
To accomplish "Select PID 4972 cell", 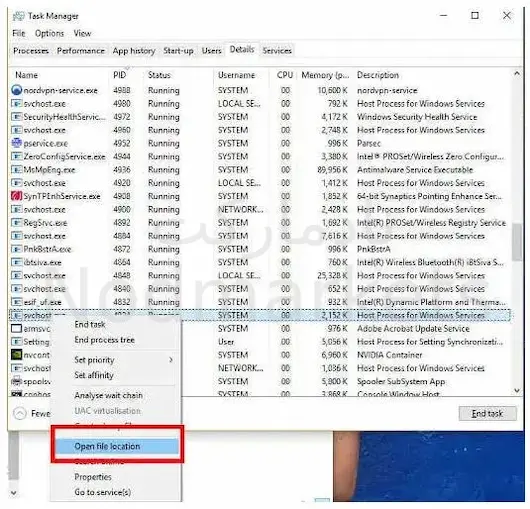I will [122, 117].
